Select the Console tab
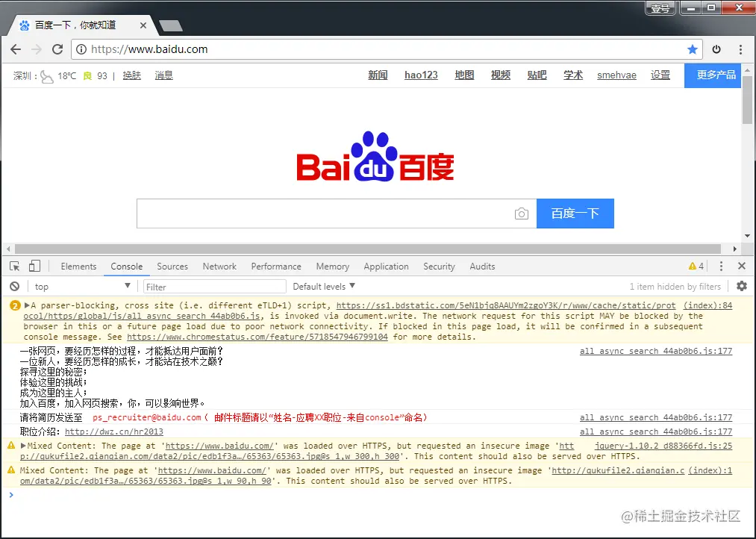Screen dimensions: 756x539 click(126, 266)
